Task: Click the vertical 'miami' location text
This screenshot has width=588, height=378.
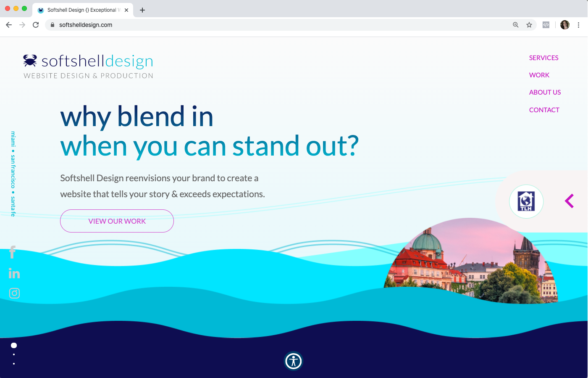Action: point(13,139)
